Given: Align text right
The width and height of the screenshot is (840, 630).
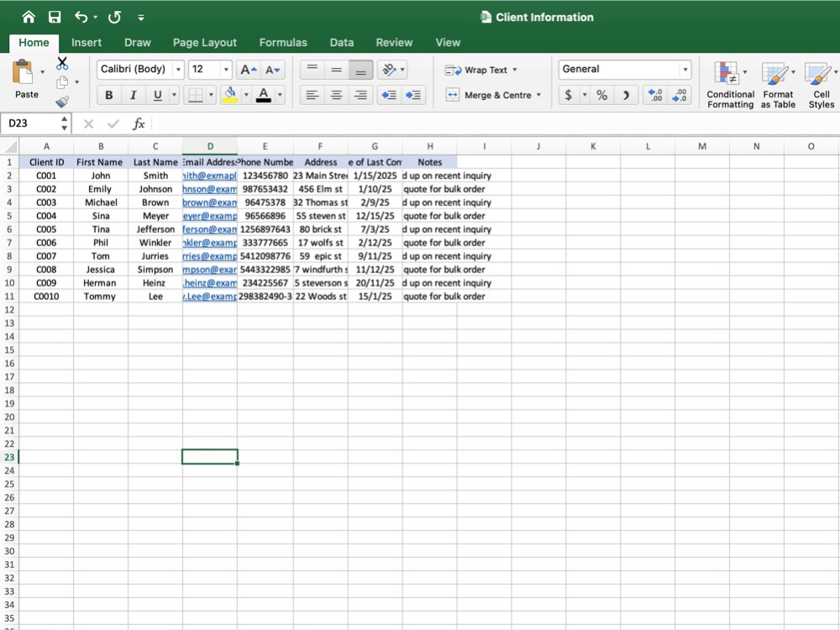Looking at the screenshot, I should click(x=361, y=96).
